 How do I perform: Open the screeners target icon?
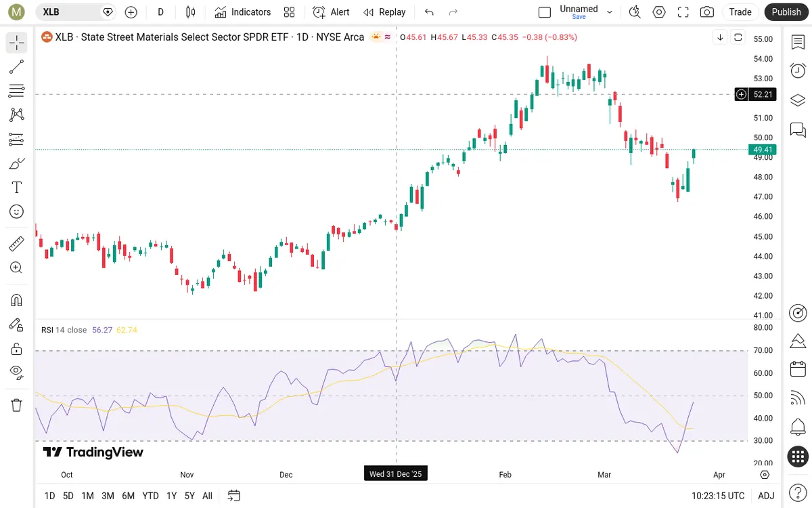(798, 313)
